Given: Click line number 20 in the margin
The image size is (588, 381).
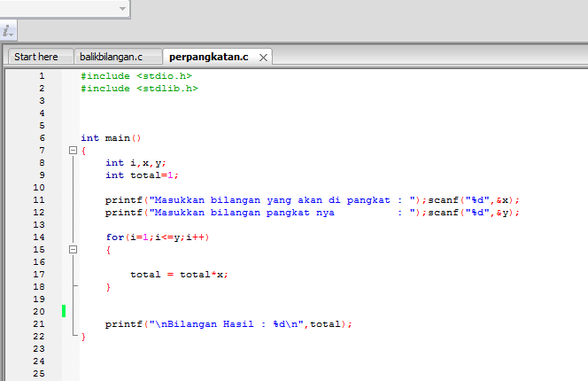Looking at the screenshot, I should click(x=39, y=312).
